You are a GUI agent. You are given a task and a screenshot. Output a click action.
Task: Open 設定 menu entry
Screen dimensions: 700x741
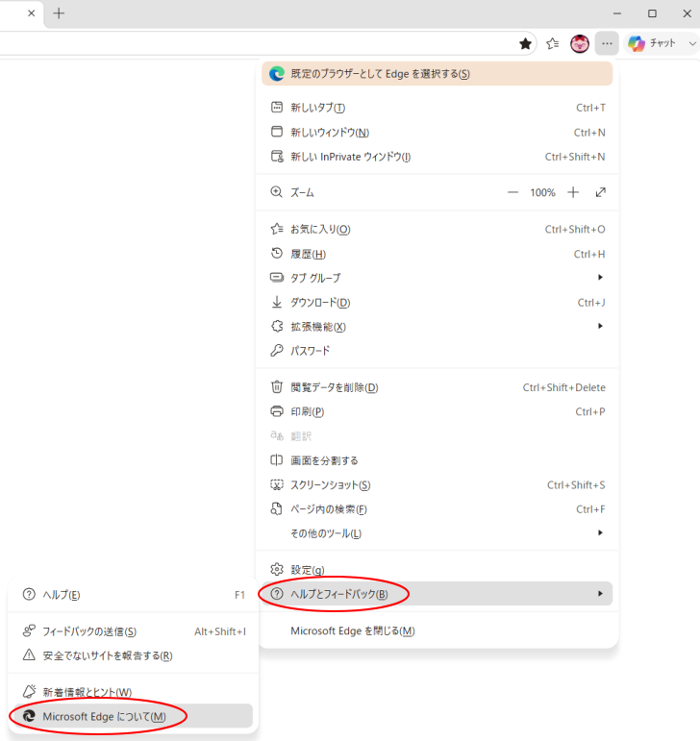coord(437,570)
